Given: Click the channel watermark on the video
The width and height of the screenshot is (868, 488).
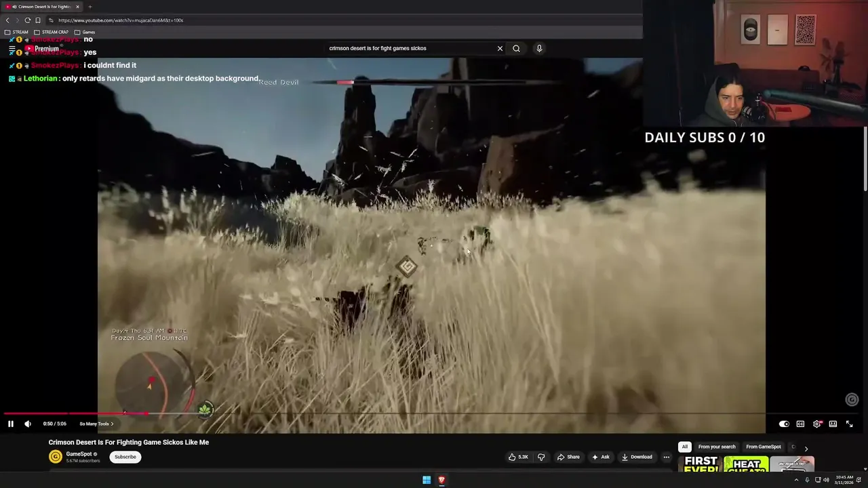Looking at the screenshot, I should pyautogui.click(x=852, y=400).
